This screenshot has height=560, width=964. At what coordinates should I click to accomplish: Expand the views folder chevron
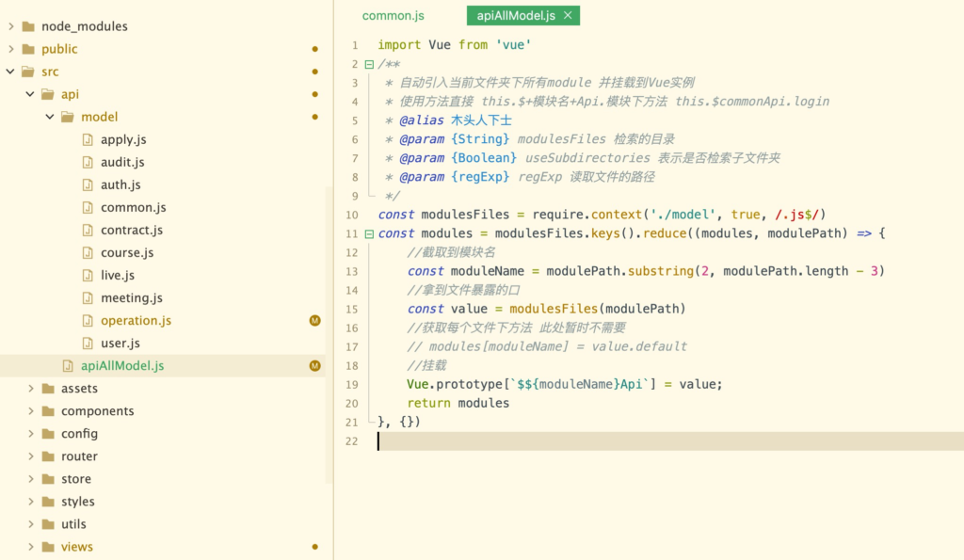31,547
